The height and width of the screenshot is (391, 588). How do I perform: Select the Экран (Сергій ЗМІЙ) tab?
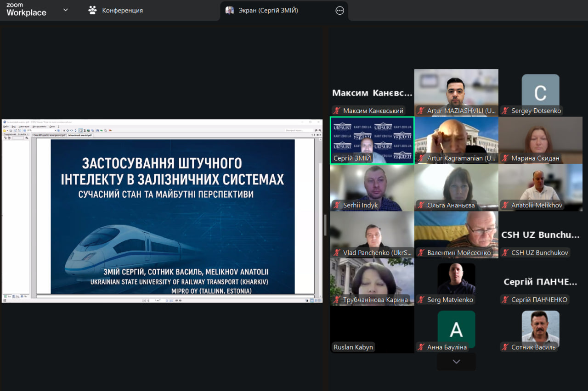click(x=268, y=10)
